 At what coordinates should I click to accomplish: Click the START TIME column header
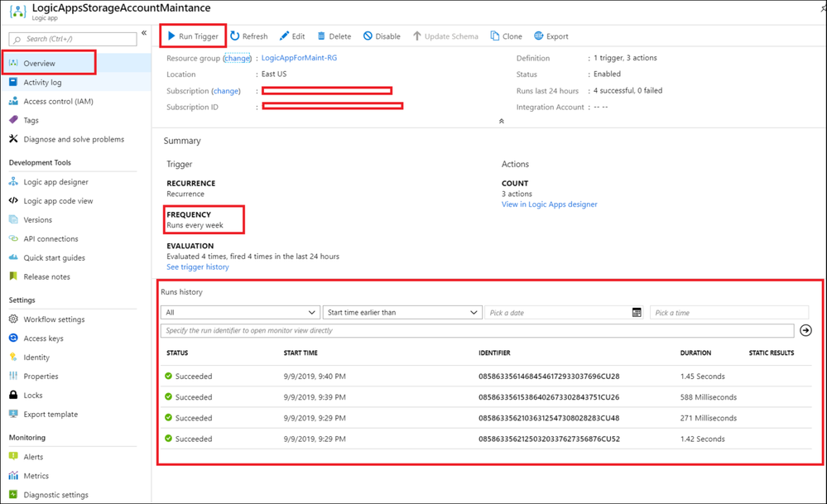click(x=301, y=353)
